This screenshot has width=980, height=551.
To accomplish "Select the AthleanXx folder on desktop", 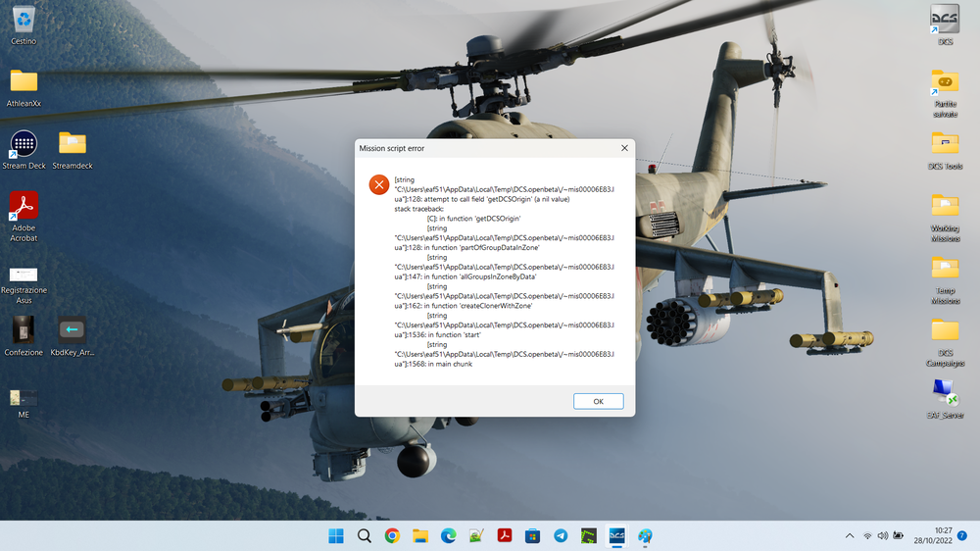I will (24, 88).
